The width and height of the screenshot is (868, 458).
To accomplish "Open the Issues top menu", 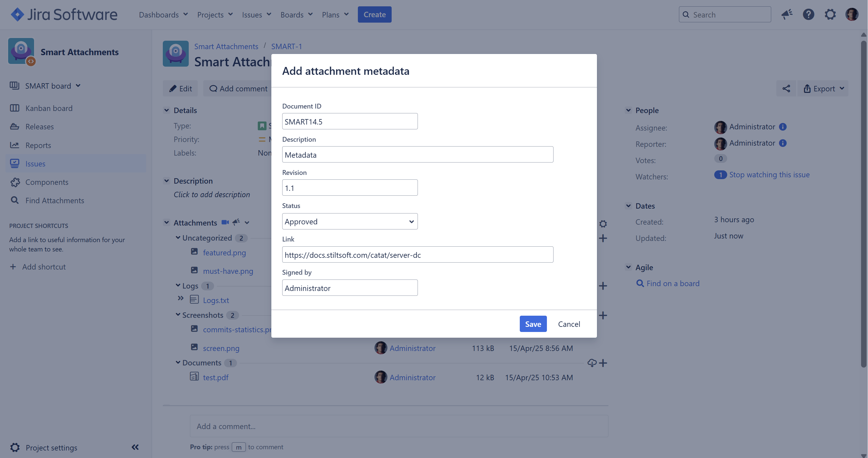I will click(257, 14).
